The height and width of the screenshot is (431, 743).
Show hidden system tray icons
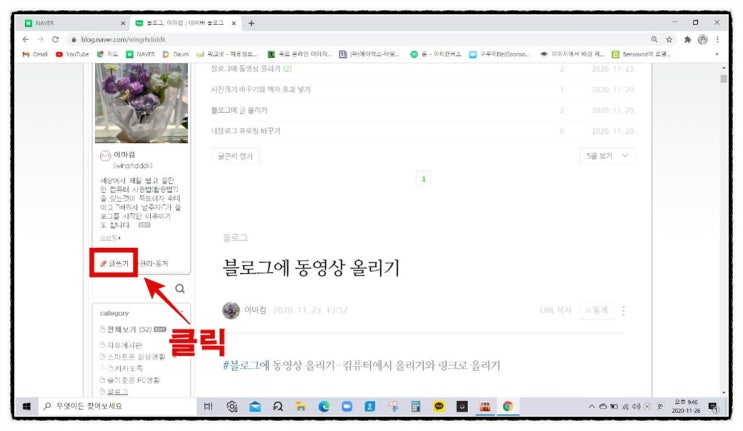tap(591, 406)
